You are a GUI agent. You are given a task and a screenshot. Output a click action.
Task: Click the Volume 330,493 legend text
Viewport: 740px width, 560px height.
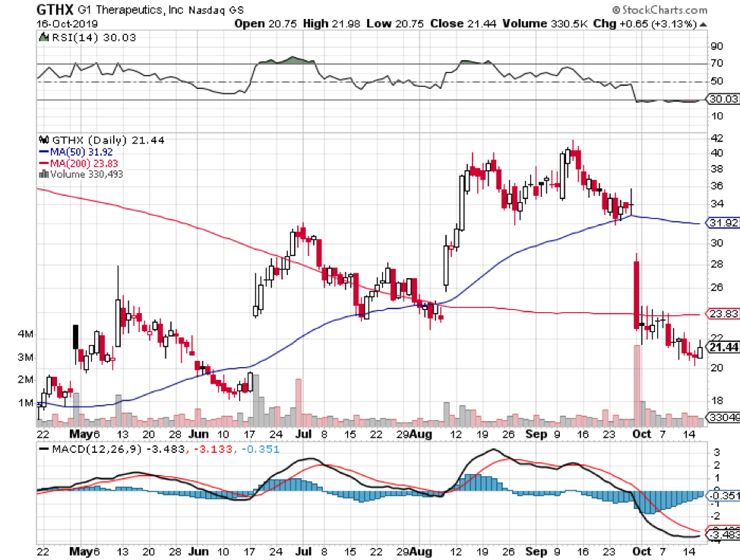(87, 174)
